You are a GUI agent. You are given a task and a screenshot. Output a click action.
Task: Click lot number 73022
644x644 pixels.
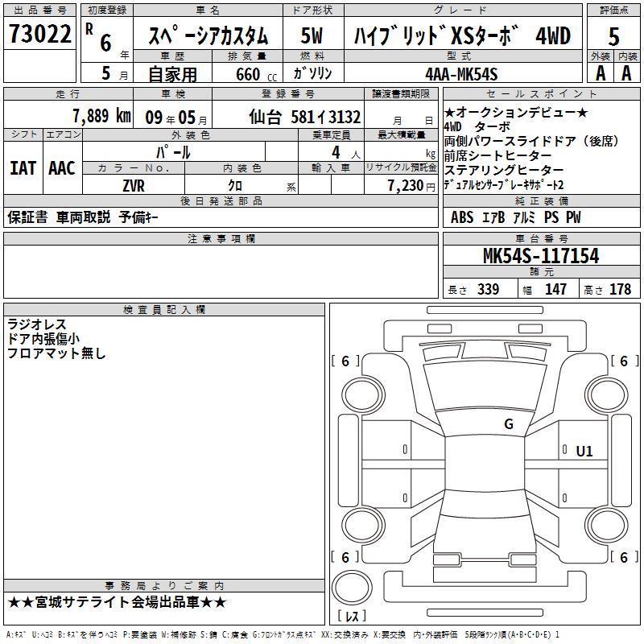tap(39, 36)
